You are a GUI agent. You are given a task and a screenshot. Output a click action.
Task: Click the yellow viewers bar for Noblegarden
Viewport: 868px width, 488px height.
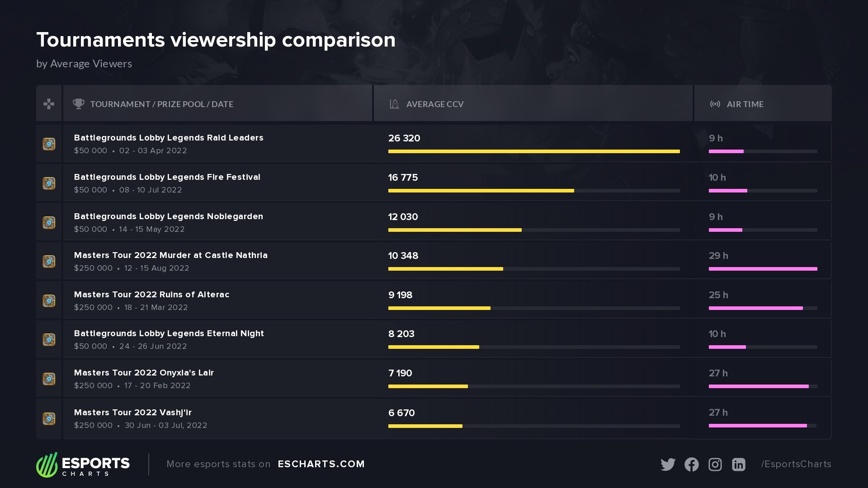[455, 230]
